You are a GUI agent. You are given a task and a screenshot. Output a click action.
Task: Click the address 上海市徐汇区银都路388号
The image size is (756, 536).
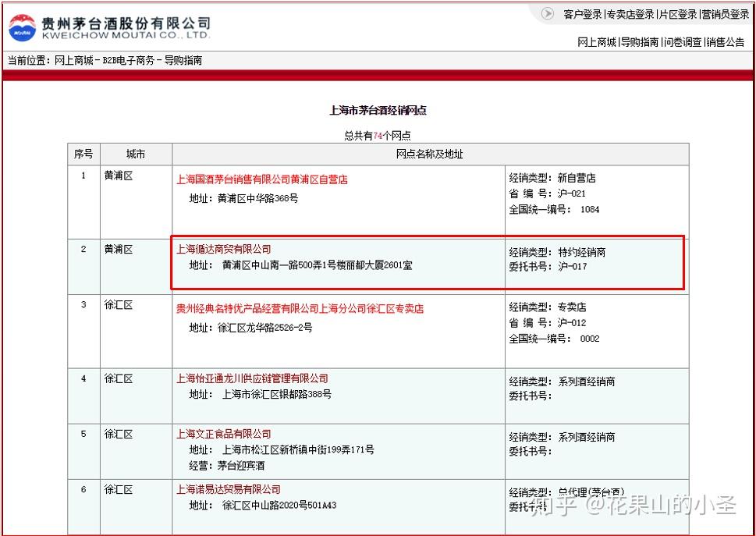276,394
